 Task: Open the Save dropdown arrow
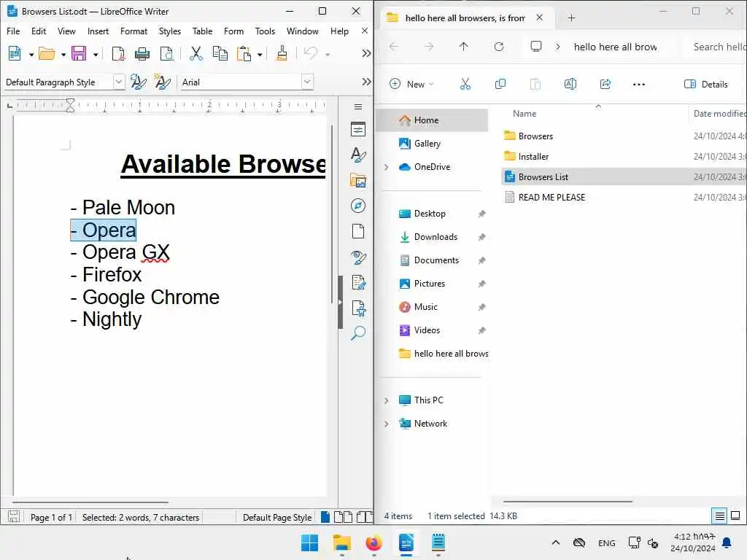(x=96, y=54)
